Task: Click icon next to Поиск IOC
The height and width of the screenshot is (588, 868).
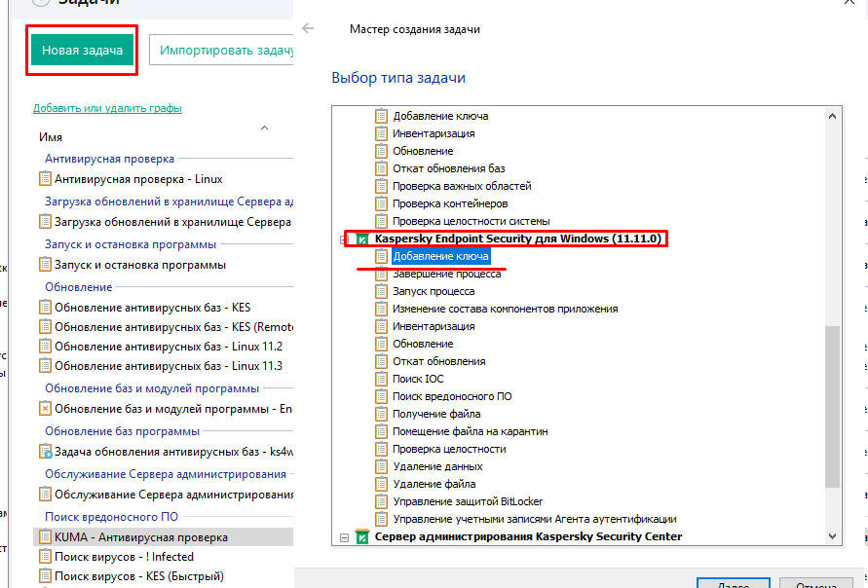Action: tap(381, 379)
